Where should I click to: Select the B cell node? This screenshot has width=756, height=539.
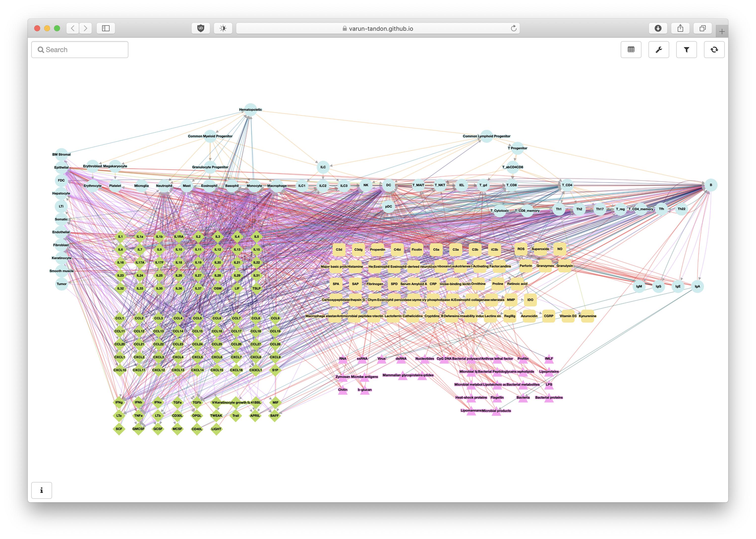pos(711,185)
